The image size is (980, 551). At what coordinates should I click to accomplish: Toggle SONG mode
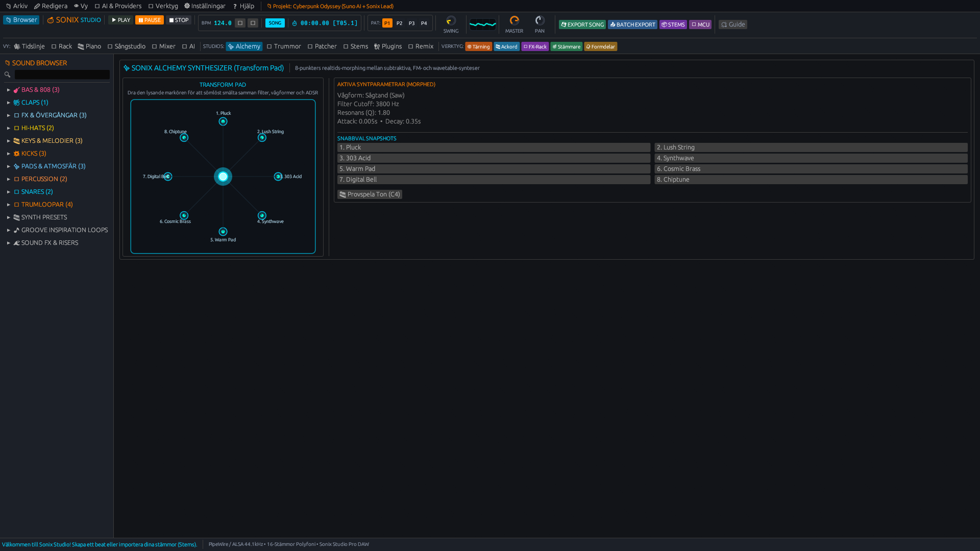click(x=275, y=23)
